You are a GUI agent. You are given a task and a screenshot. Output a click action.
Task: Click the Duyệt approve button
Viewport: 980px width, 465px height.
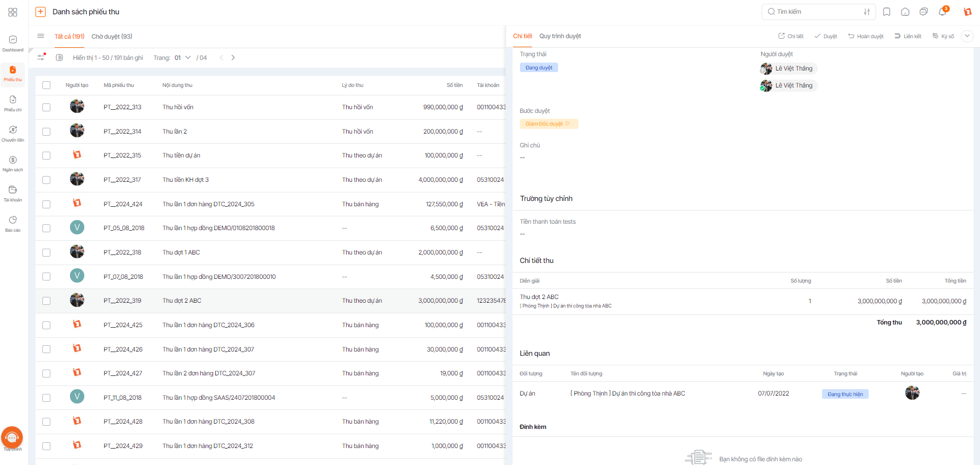tap(826, 36)
